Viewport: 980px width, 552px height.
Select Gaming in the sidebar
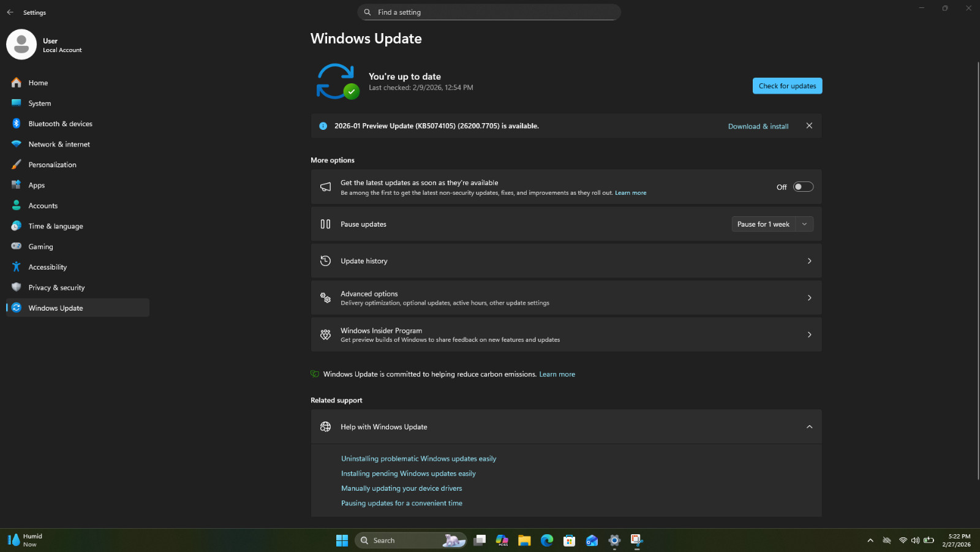[x=78, y=247]
